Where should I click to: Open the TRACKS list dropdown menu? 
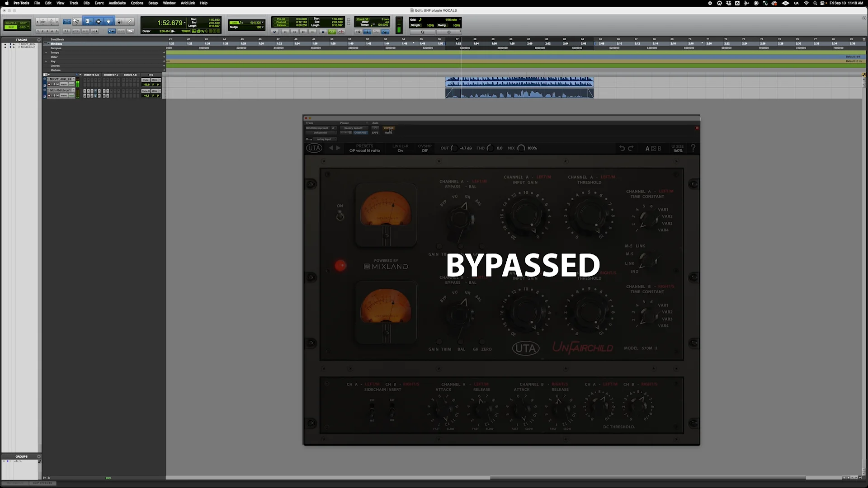pyautogui.click(x=39, y=40)
